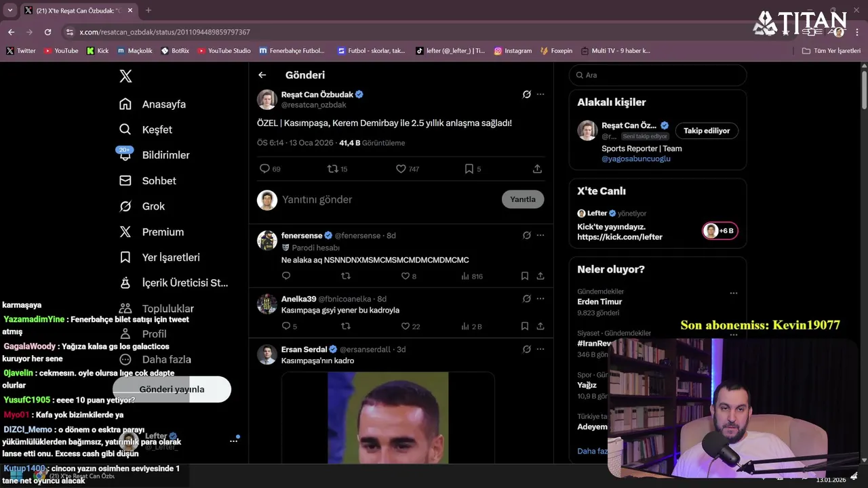Share the fenersense comment
Screen dimensions: 868x488
click(x=540, y=276)
